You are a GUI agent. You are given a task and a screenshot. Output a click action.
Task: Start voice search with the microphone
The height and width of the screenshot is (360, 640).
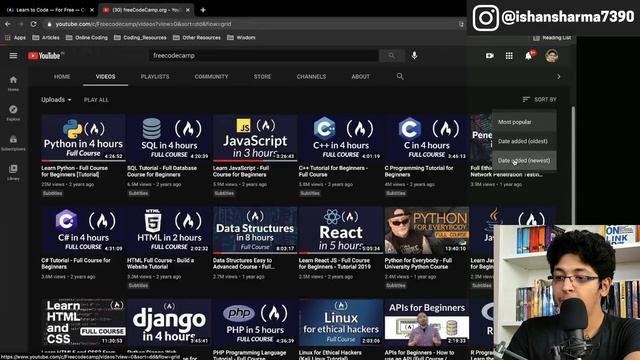click(x=414, y=56)
